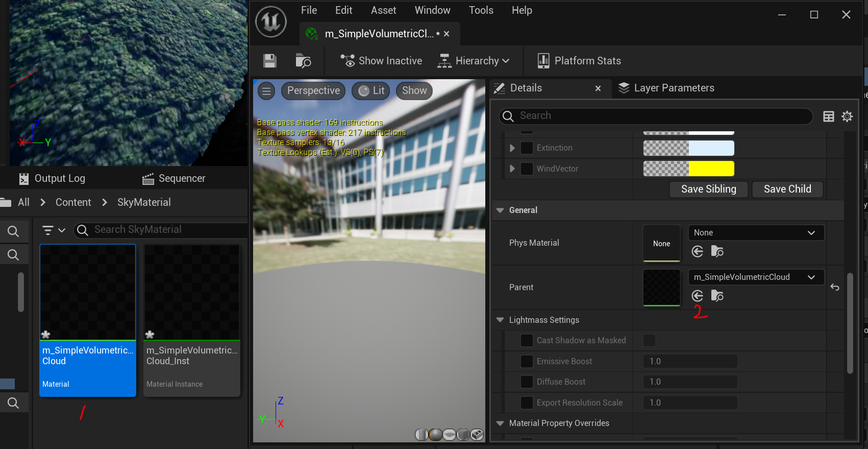Image resolution: width=868 pixels, height=449 pixels.
Task: Click the second left sidebar search icon
Action: pos(13,254)
